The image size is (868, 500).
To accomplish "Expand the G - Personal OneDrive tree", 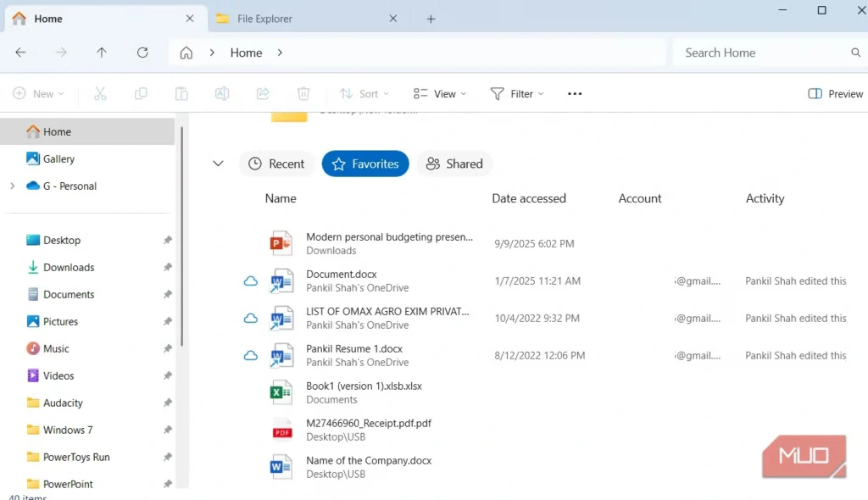I will point(12,186).
